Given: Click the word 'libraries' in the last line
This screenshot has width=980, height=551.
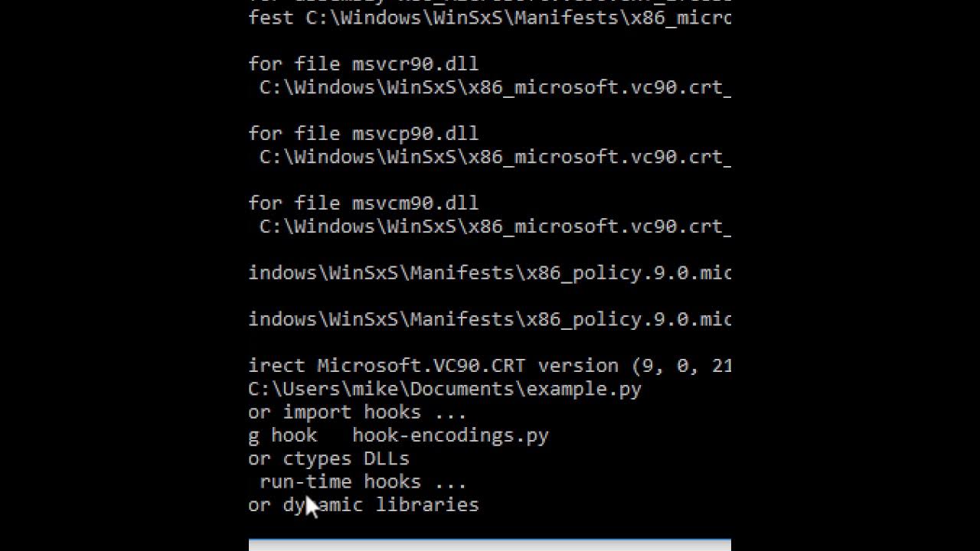Looking at the screenshot, I should pos(426,505).
